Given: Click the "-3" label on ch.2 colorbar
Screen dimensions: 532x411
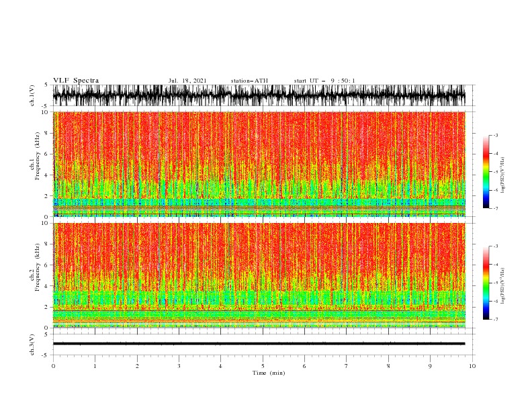Looking at the screenshot, I should click(x=495, y=246).
